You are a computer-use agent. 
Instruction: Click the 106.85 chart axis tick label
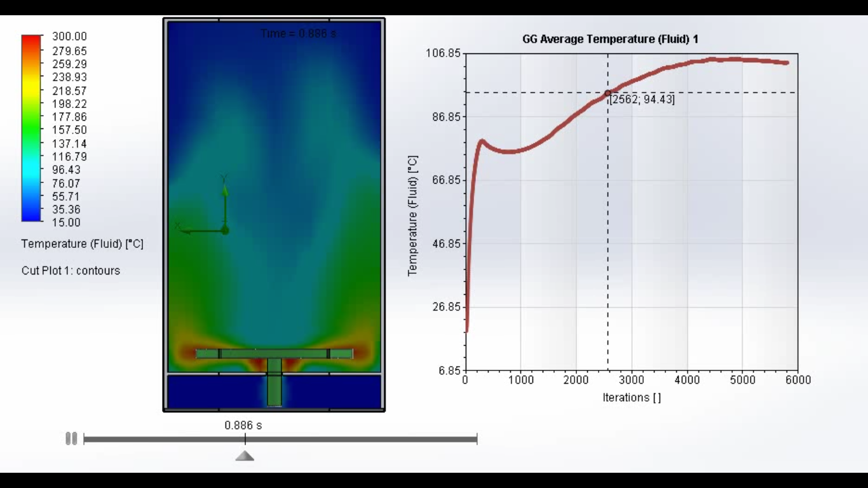443,53
